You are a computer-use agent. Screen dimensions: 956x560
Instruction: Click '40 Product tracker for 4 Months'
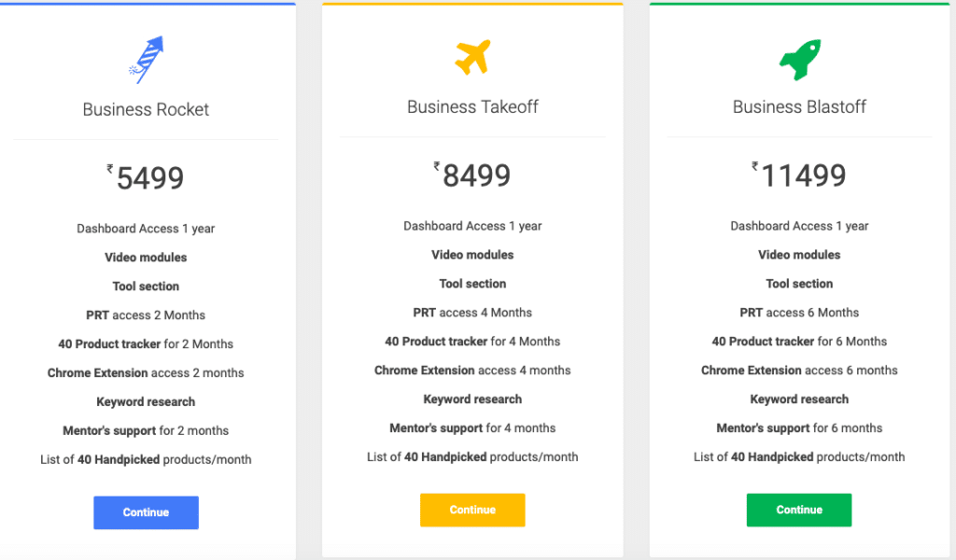tap(472, 342)
